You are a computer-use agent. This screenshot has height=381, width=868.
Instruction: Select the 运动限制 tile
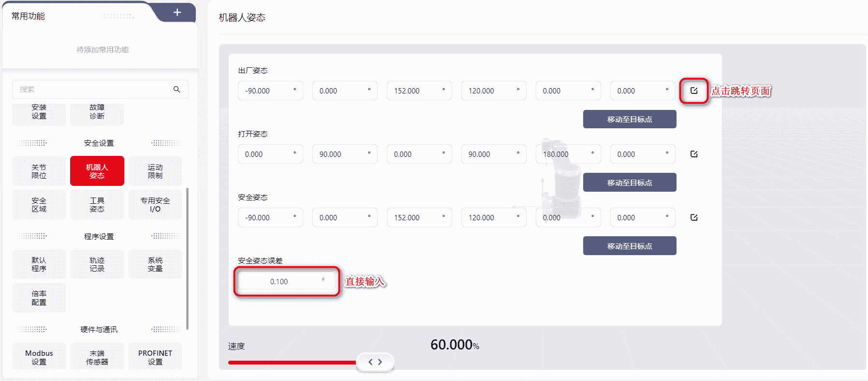coord(155,171)
